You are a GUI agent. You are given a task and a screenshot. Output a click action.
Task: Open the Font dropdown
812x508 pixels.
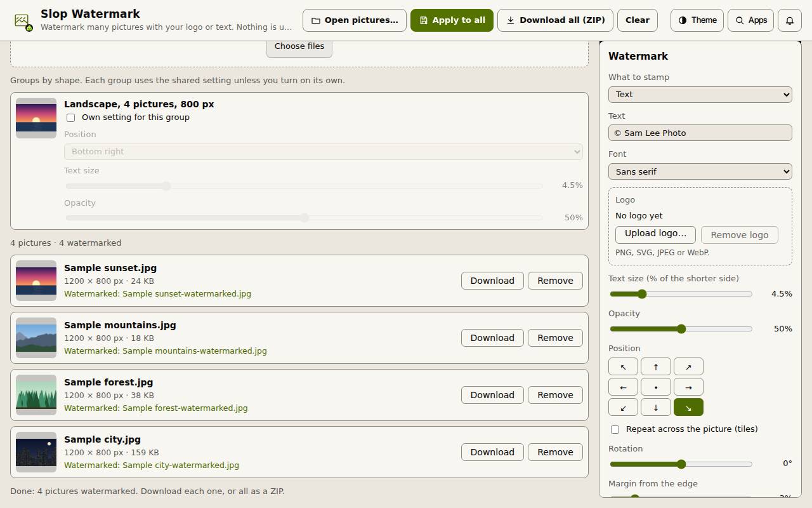point(700,171)
